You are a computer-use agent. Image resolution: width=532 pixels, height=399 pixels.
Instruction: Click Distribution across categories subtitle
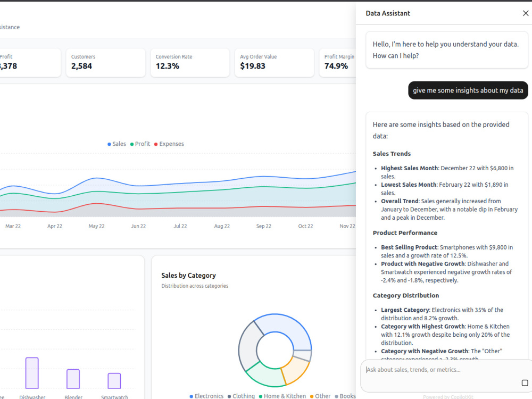[195, 286]
